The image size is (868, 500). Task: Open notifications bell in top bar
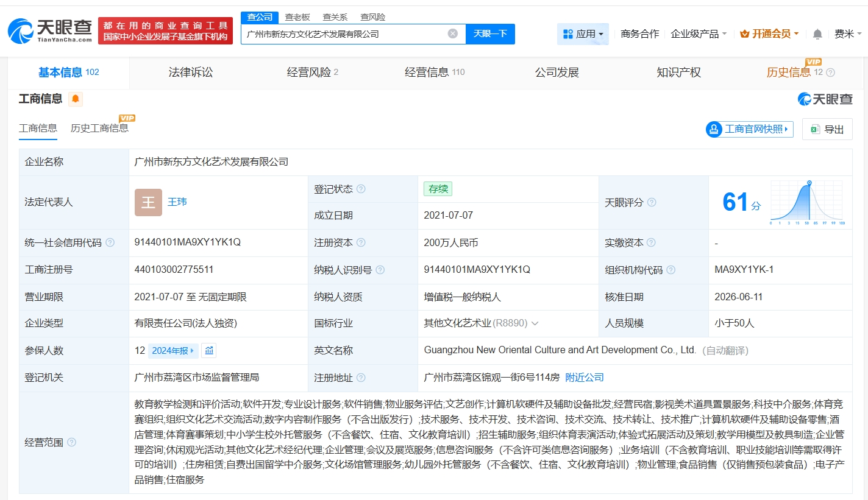click(818, 34)
